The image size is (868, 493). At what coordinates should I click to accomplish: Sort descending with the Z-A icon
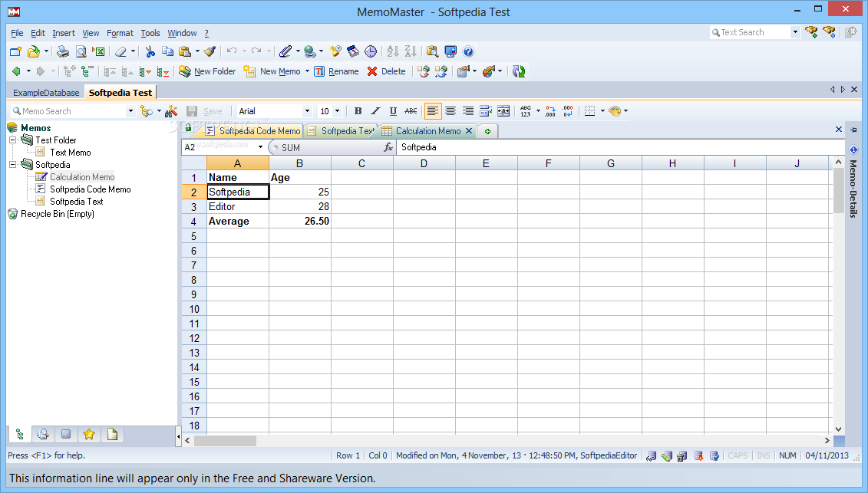coord(411,51)
